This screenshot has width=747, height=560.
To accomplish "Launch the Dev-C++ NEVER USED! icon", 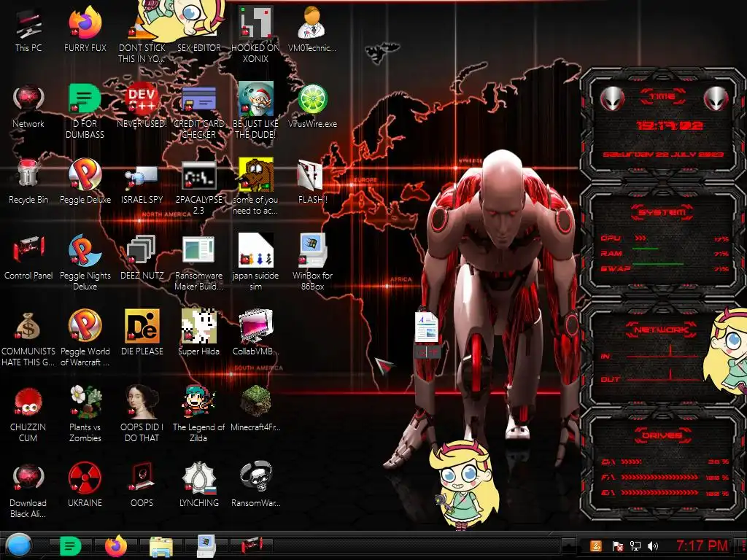I will [142, 106].
